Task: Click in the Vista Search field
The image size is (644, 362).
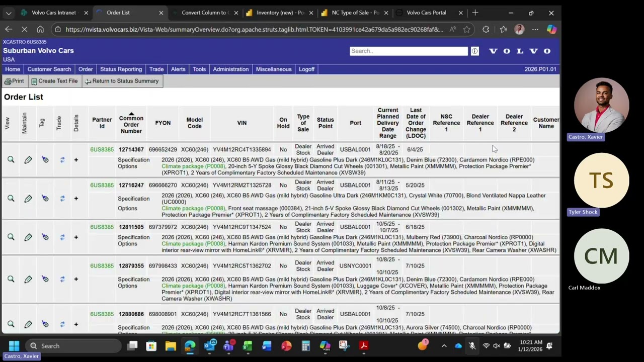Action: tap(409, 51)
